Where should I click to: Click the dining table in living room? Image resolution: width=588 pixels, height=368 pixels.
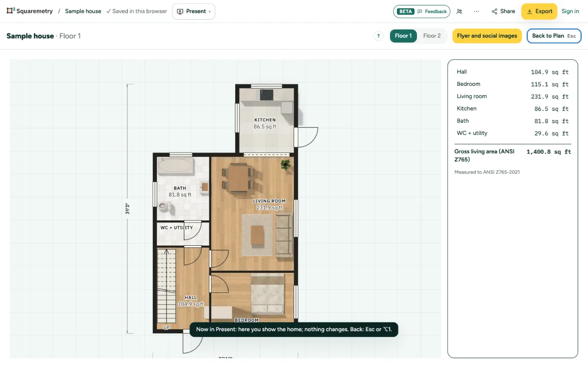pyautogui.click(x=239, y=178)
